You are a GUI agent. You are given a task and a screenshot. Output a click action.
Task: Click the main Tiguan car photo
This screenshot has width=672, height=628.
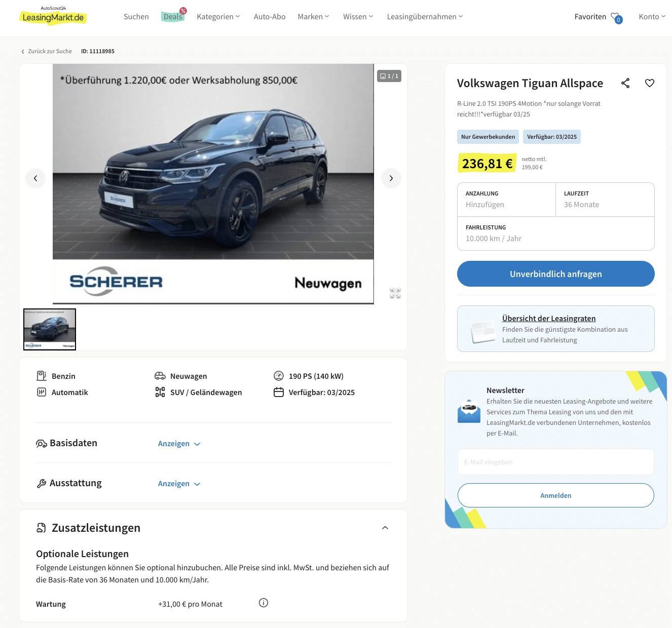[x=213, y=184]
